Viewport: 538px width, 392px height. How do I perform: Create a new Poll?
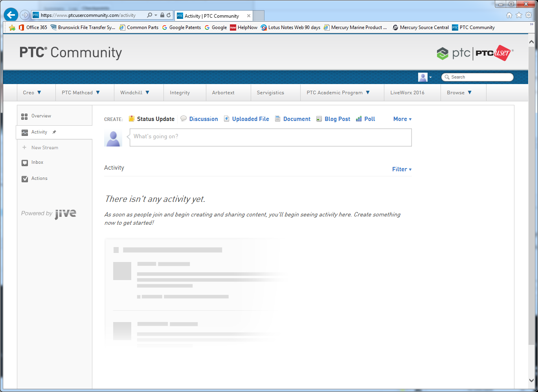click(365, 119)
